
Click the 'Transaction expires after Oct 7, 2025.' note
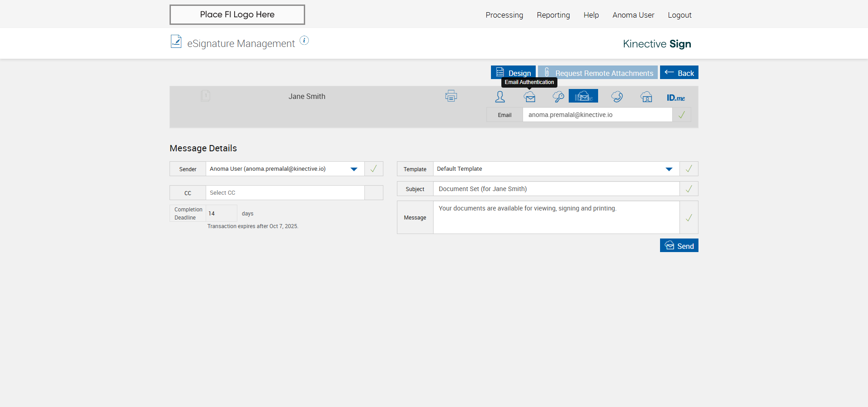click(253, 226)
